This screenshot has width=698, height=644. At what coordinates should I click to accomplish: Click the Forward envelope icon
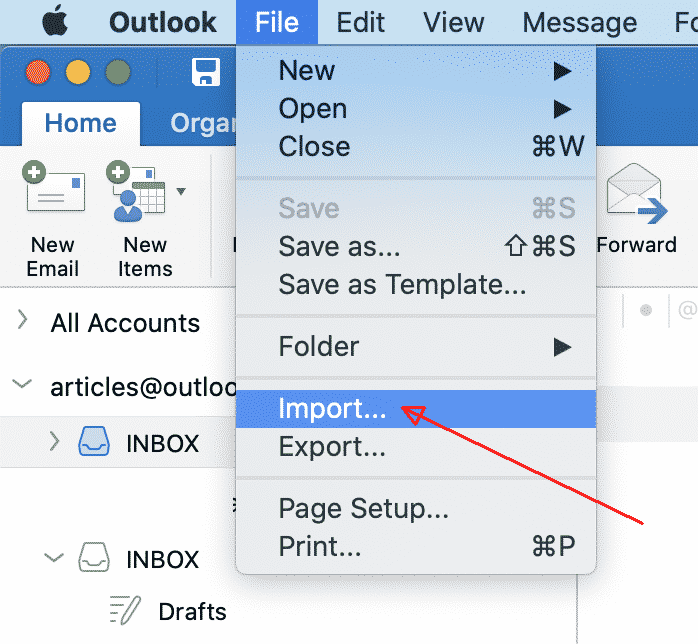point(637,194)
